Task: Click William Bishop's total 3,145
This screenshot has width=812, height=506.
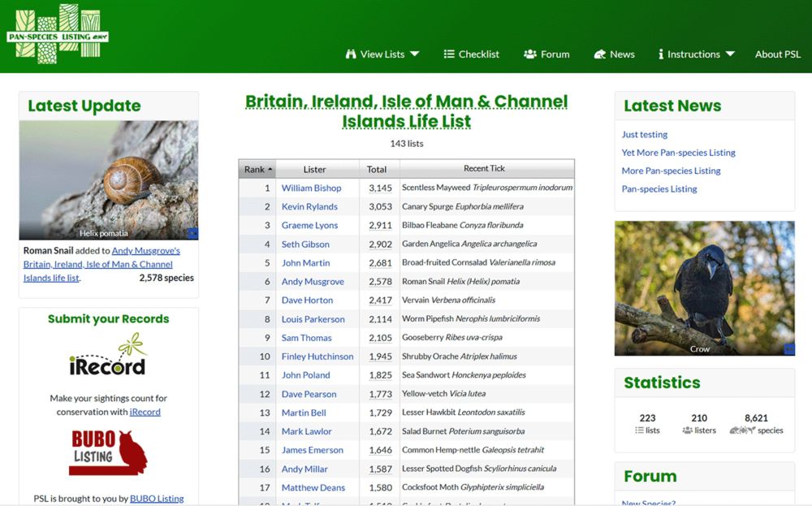Action: (x=380, y=188)
